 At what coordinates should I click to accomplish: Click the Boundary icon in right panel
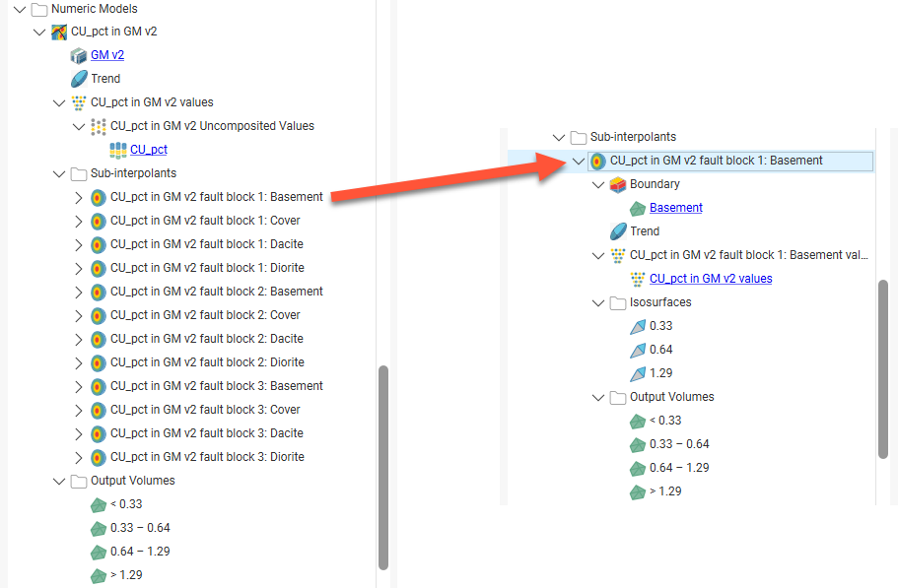point(618,184)
